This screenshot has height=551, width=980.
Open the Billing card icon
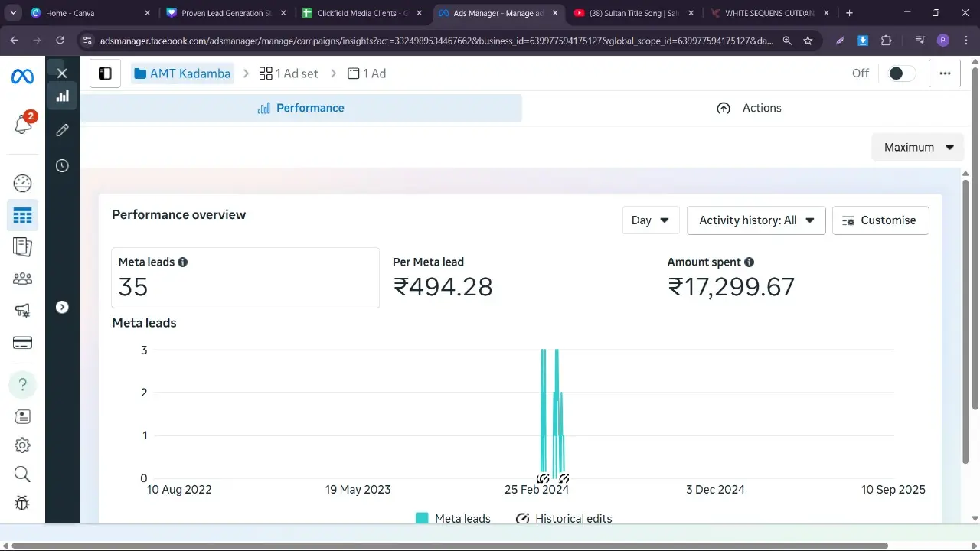(x=22, y=343)
